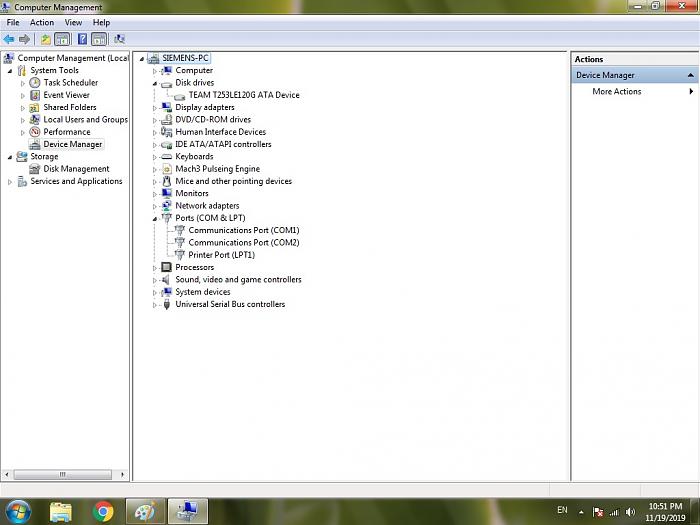
Task: Switch to Paint in the taskbar
Action: point(145,511)
